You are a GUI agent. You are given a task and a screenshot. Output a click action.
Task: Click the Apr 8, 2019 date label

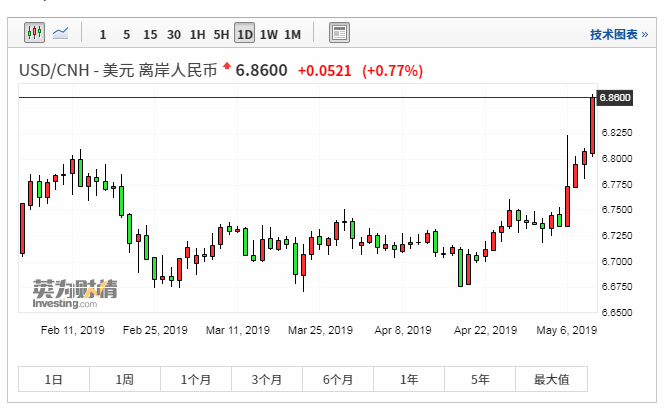point(403,330)
